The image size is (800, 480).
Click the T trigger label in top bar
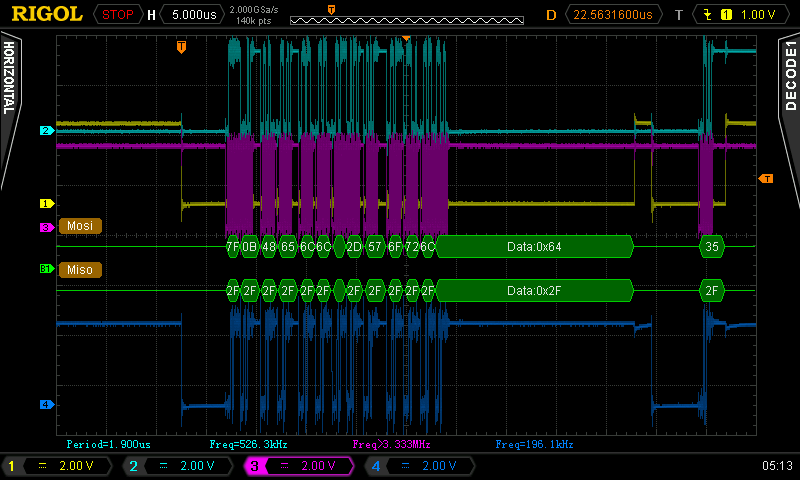tap(679, 15)
